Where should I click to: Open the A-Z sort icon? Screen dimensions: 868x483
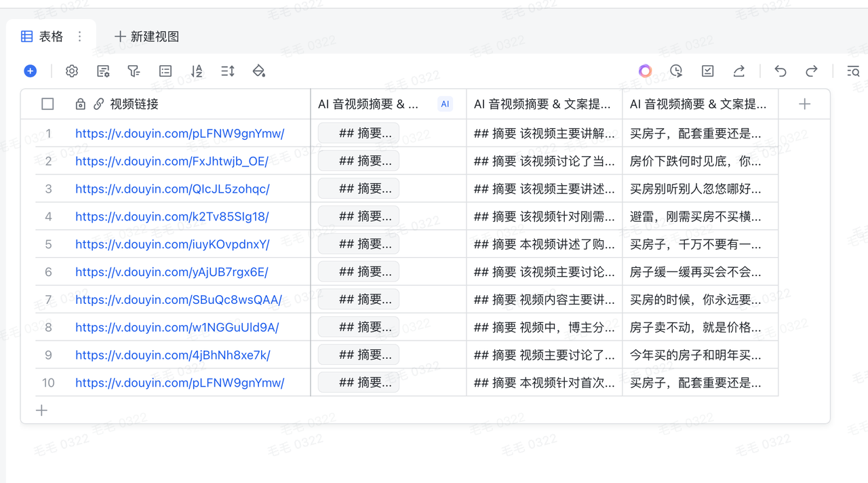point(197,71)
